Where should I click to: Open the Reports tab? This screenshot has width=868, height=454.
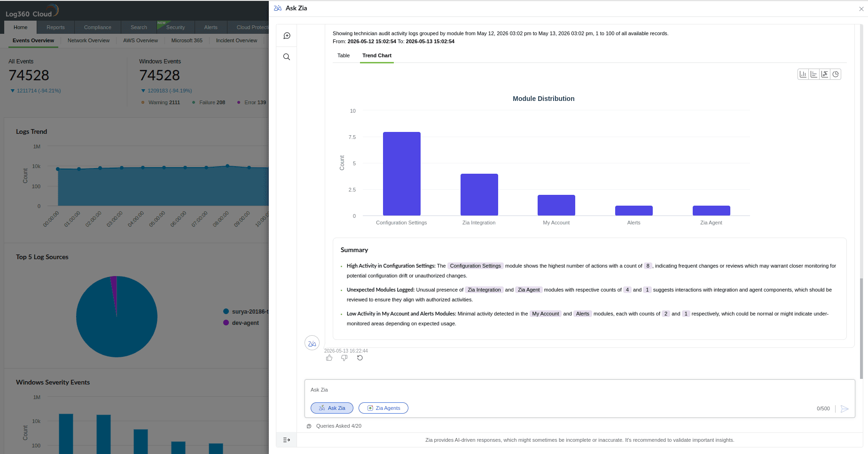[55, 27]
